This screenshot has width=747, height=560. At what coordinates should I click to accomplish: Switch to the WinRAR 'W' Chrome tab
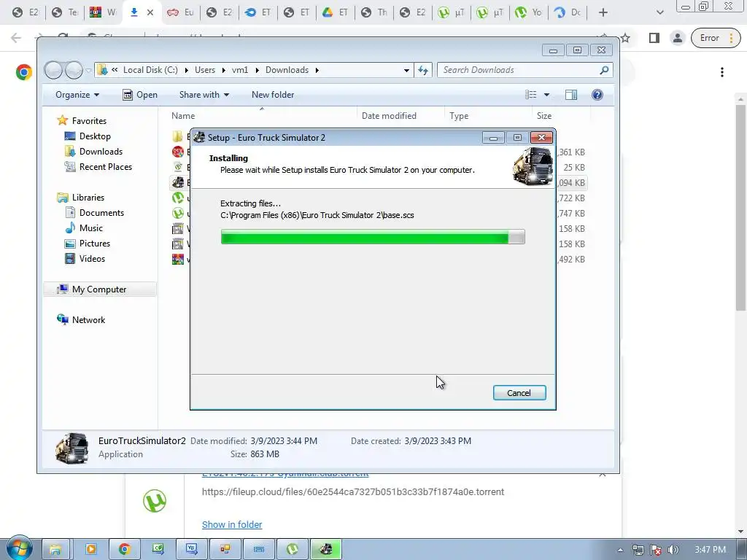click(103, 12)
